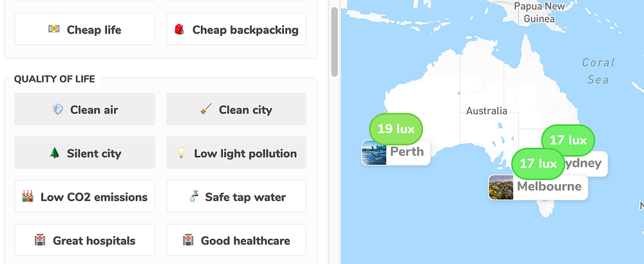Select the Cheap backpacking filter
This screenshot has width=644, height=264.
tap(236, 30)
